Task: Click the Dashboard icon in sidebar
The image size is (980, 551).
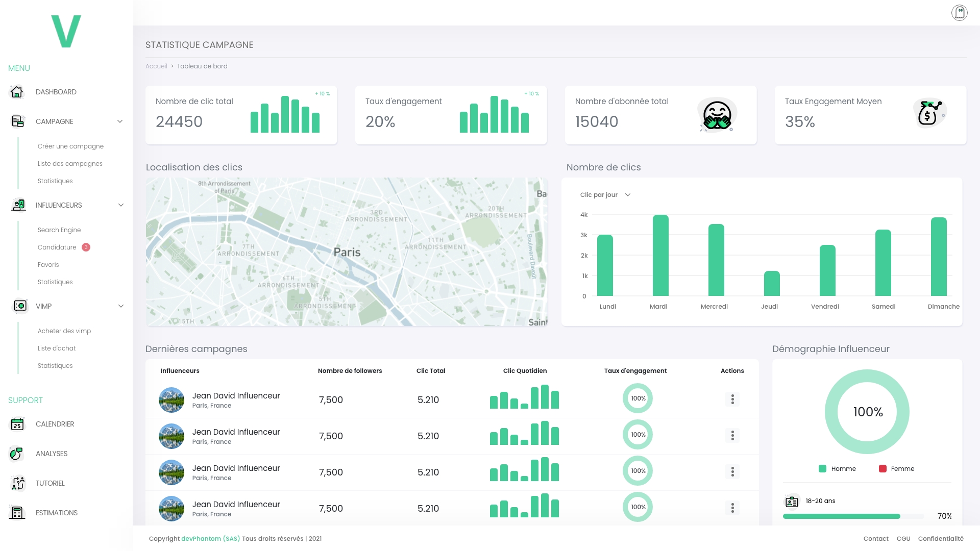Action: tap(16, 91)
